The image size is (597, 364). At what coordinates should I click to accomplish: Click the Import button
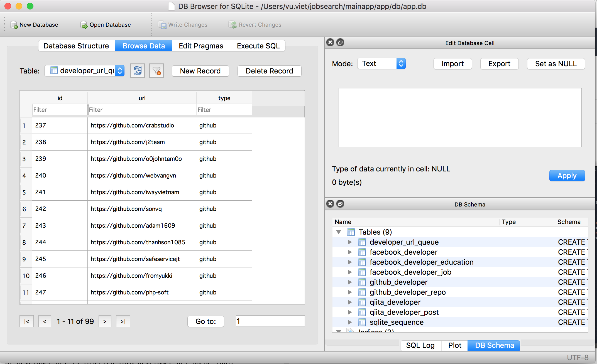pos(452,64)
